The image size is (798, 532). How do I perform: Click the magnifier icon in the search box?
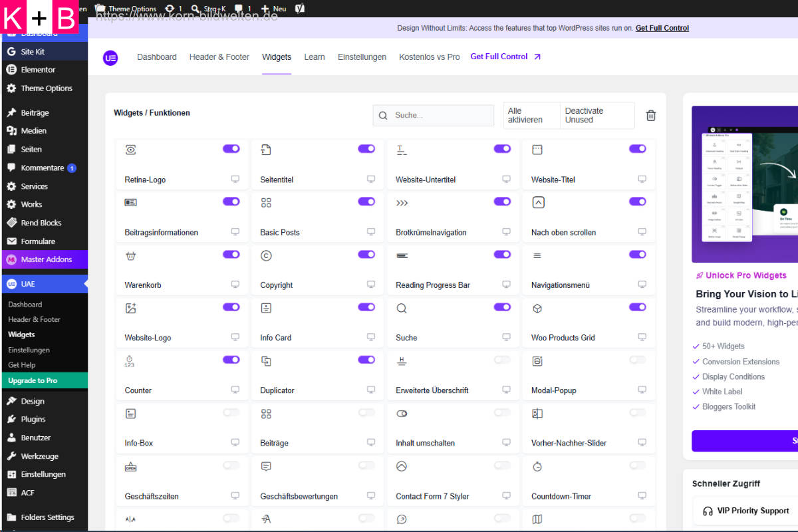pyautogui.click(x=383, y=116)
